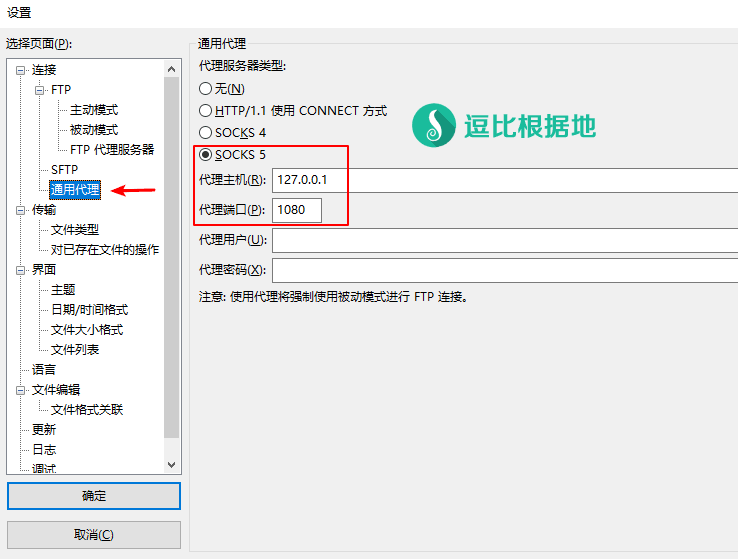The width and height of the screenshot is (738, 559).
Task: Click the 代理端口 input field
Action: click(x=297, y=210)
